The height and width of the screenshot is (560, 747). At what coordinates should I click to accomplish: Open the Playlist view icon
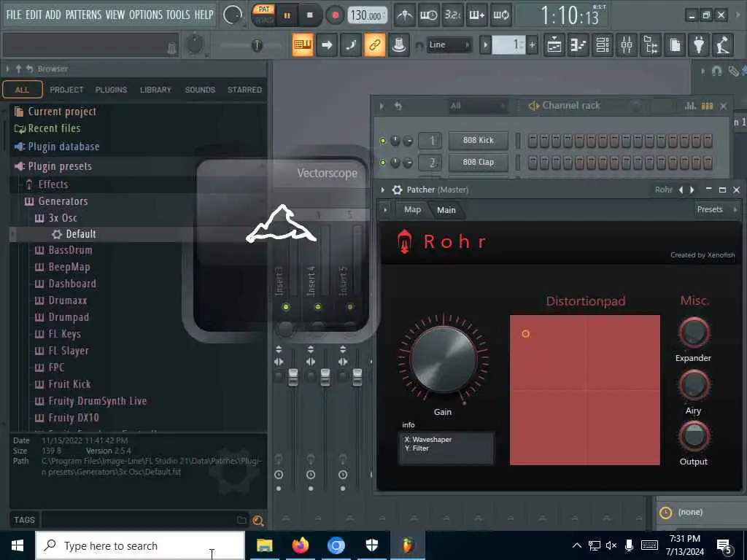tap(554, 45)
